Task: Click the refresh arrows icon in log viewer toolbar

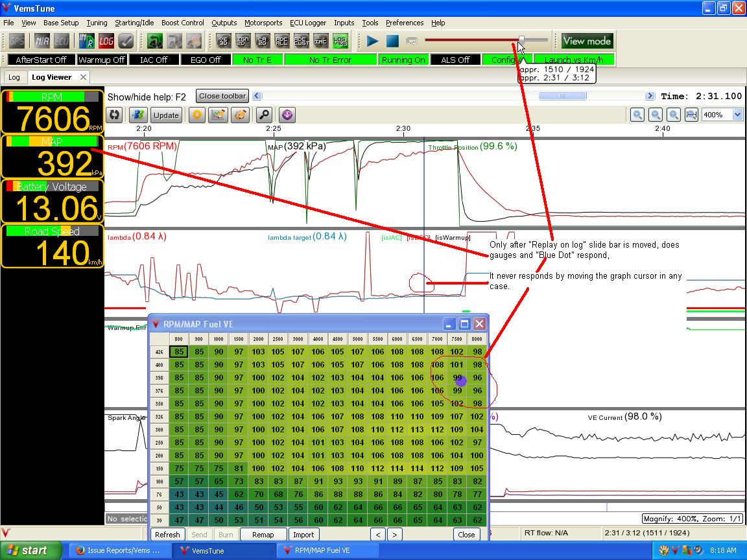Action: [114, 115]
